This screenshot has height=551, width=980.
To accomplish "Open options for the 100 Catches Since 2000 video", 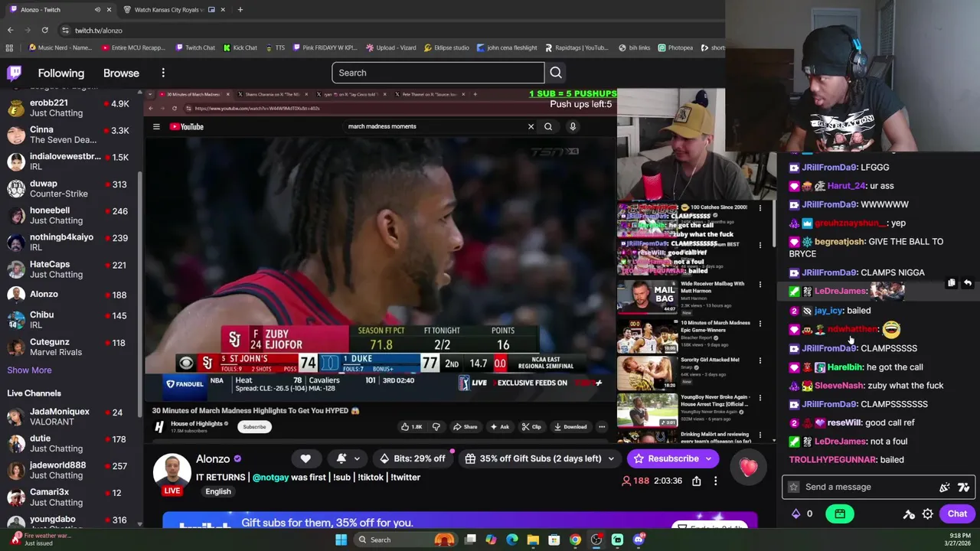I will [760, 208].
